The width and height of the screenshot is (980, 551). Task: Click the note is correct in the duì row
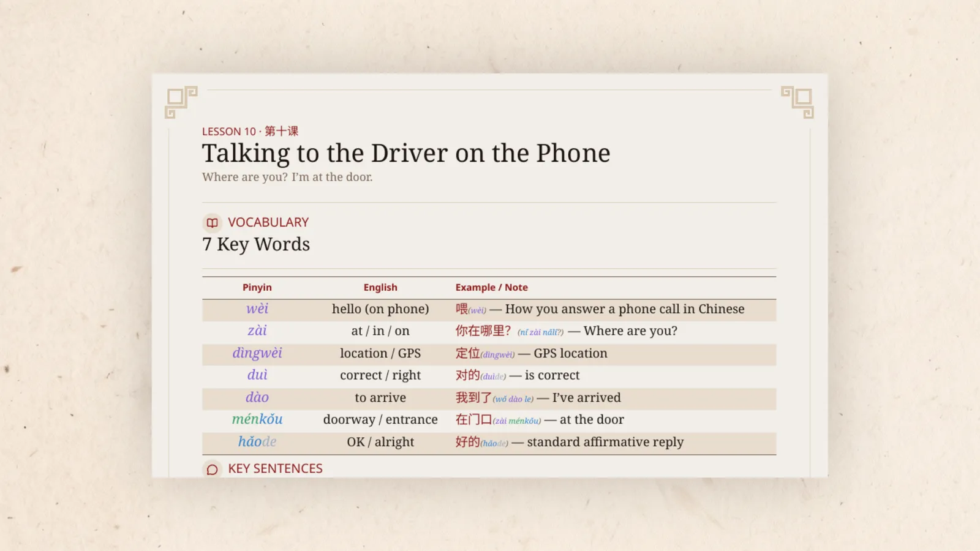point(552,375)
